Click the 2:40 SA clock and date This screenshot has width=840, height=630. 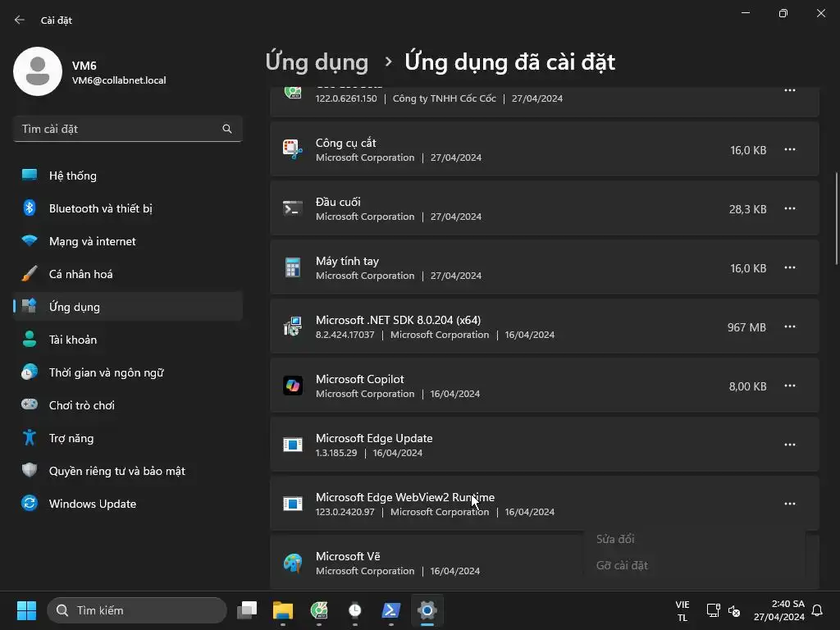pyautogui.click(x=779, y=610)
